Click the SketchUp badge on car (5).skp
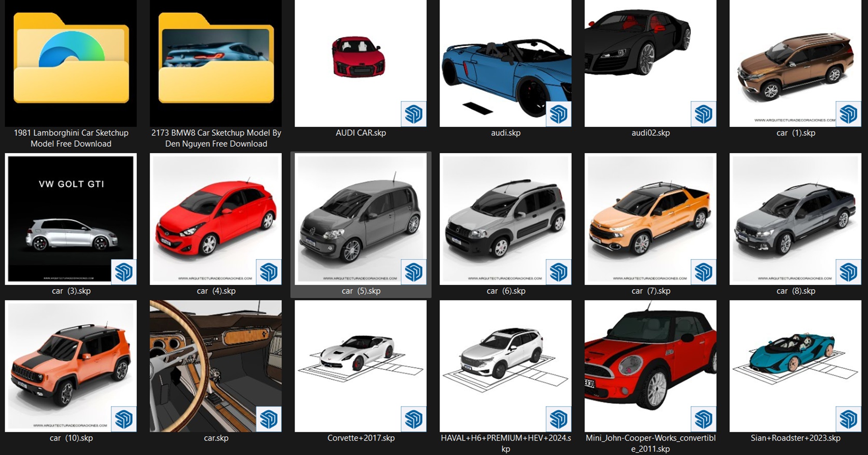Image resolution: width=868 pixels, height=455 pixels. click(x=413, y=272)
